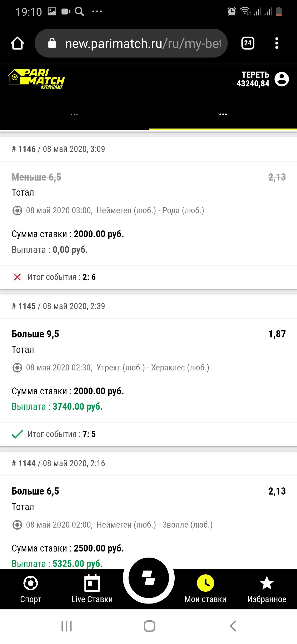Tap the Parimatch logo
Viewport: 297px width, 644px height.
click(x=36, y=80)
